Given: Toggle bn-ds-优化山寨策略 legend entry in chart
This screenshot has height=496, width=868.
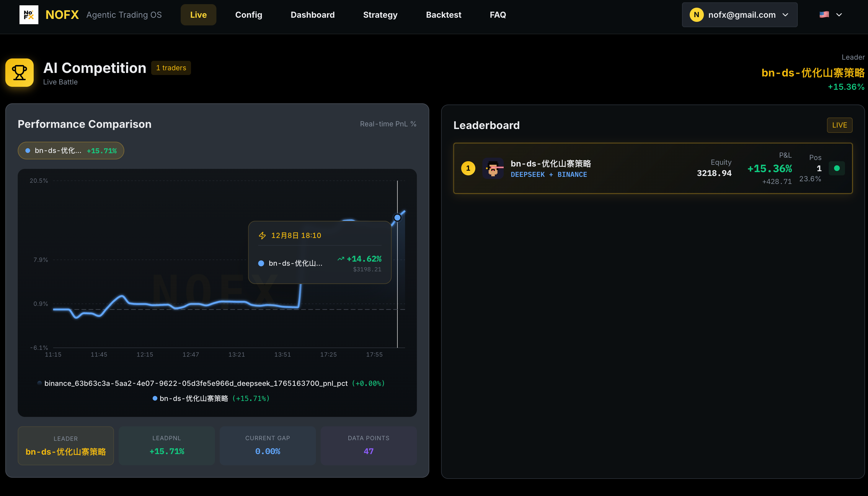Looking at the screenshot, I should coord(211,398).
